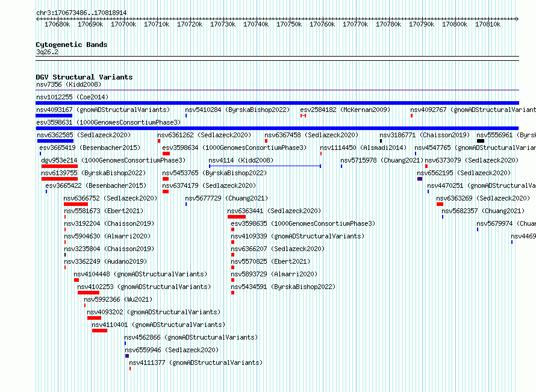The image size is (536, 392).
Task: Open nsv5453765 (ByrskaBishop2022) label
Action: click(x=214, y=173)
